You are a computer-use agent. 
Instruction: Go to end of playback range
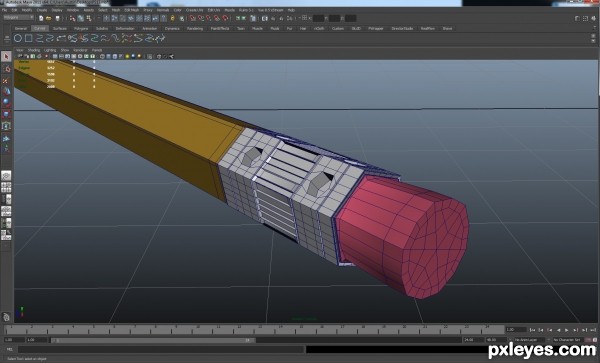(593, 330)
